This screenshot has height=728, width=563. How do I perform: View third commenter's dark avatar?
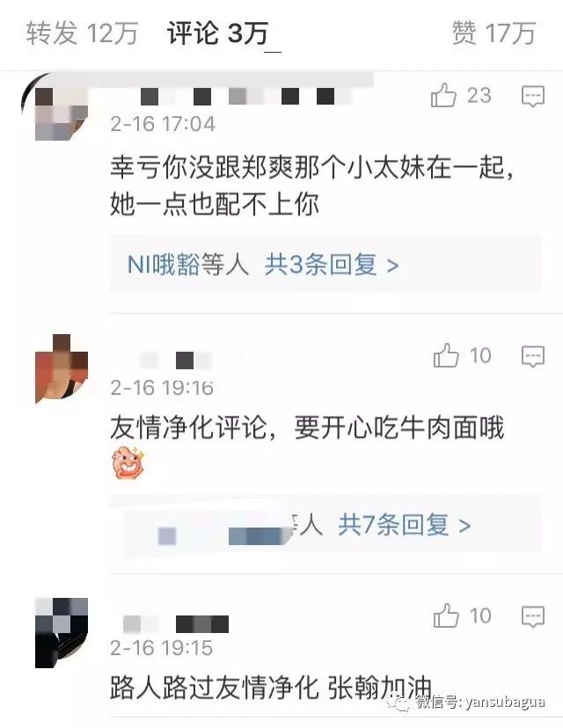(62, 632)
